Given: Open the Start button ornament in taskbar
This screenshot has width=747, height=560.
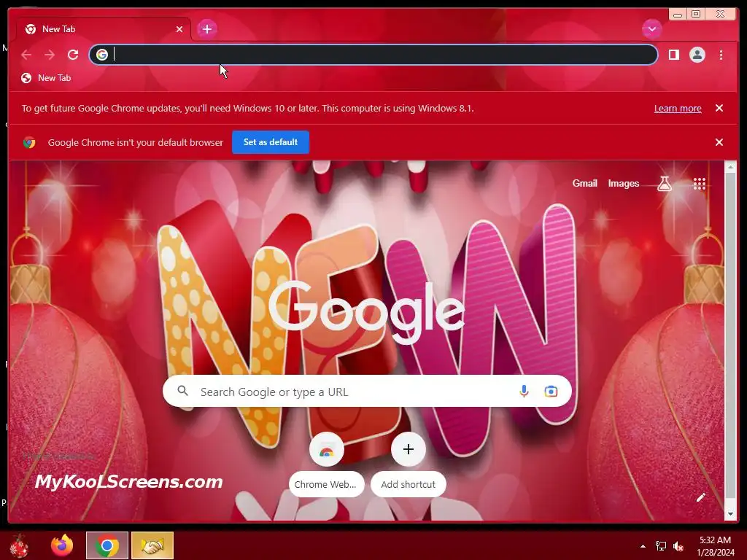Looking at the screenshot, I should coord(19,545).
